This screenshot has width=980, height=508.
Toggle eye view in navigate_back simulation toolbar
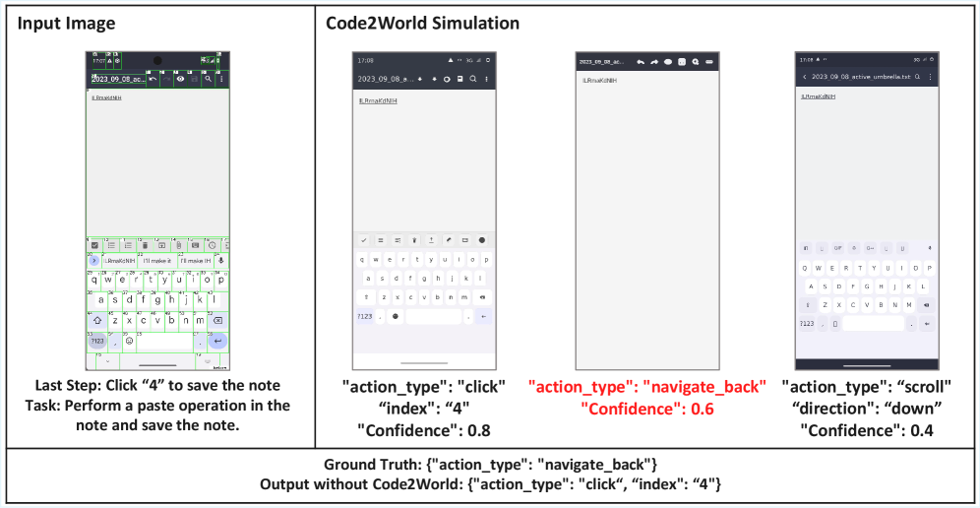pos(668,62)
